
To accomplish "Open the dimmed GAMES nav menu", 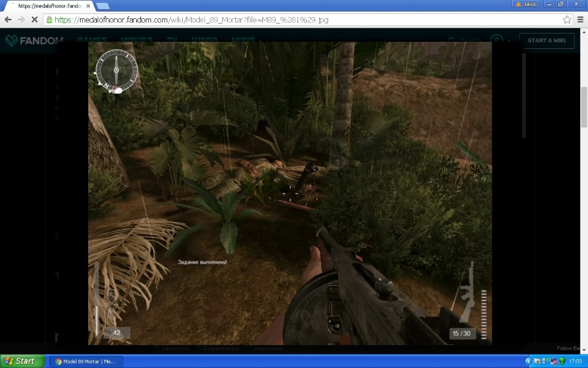I will (92, 40).
